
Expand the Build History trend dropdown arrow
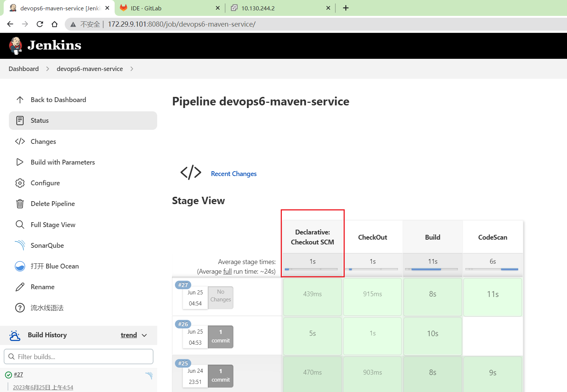pos(144,335)
